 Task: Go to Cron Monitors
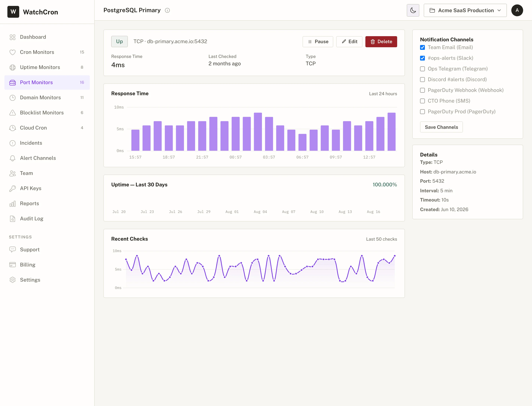pos(47,52)
